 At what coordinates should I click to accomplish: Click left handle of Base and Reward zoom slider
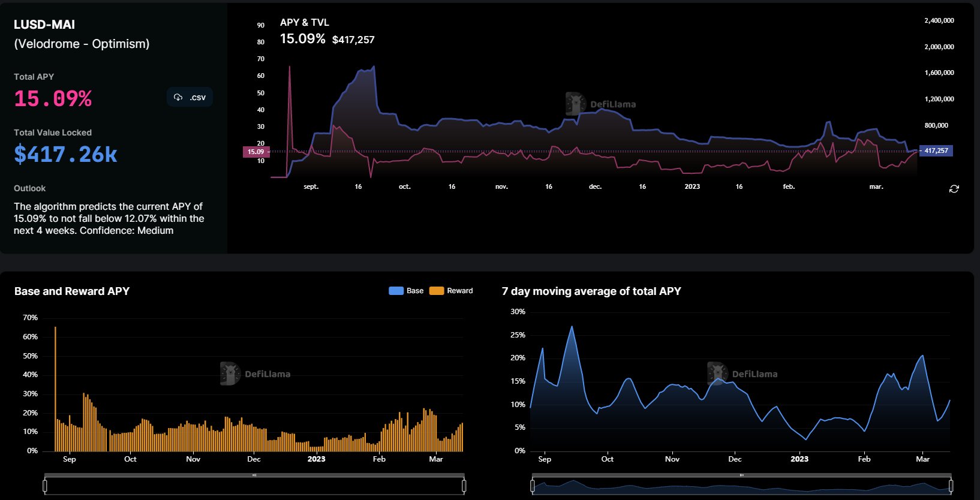(45, 486)
